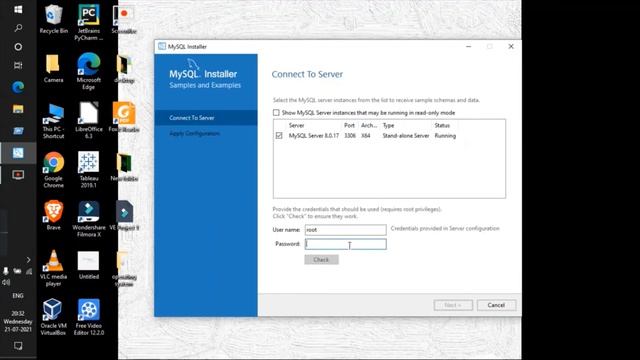Image resolution: width=640 pixels, height=360 pixels.
Task: Launch JetBrains PyCharm from desktop
Action: click(89, 22)
